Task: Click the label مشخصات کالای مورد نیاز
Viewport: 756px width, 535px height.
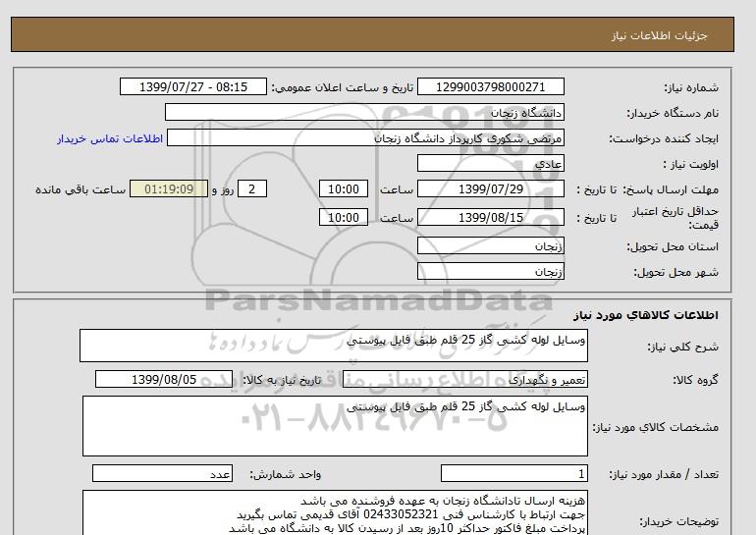Action: click(656, 427)
